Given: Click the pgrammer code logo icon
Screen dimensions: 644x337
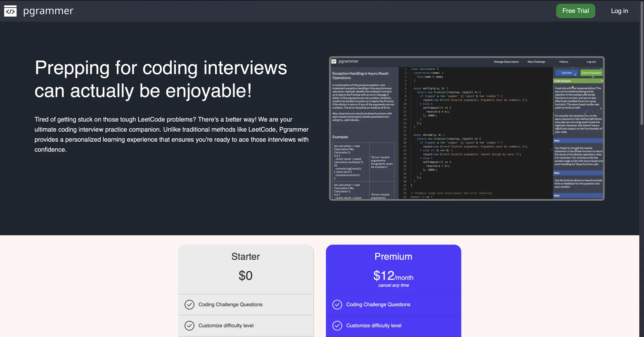Looking at the screenshot, I should pyautogui.click(x=10, y=11).
